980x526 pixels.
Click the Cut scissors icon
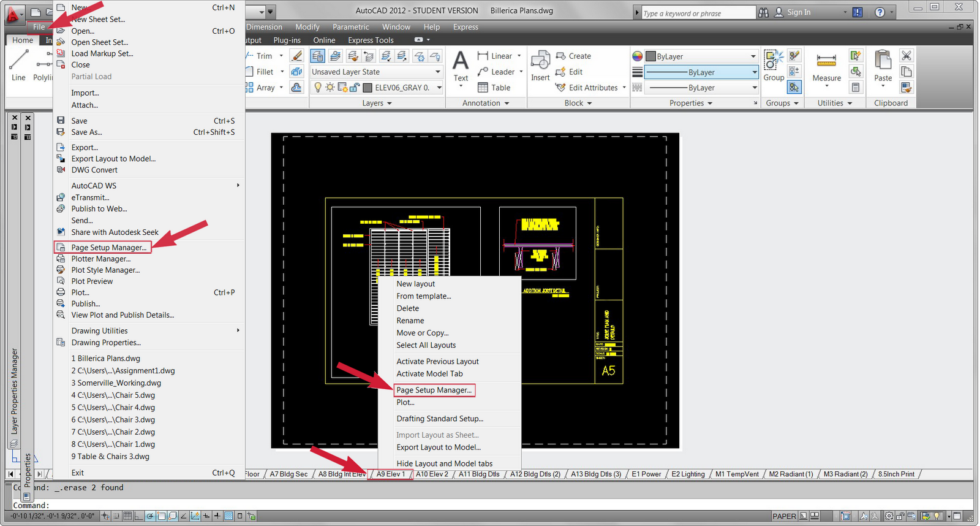907,55
